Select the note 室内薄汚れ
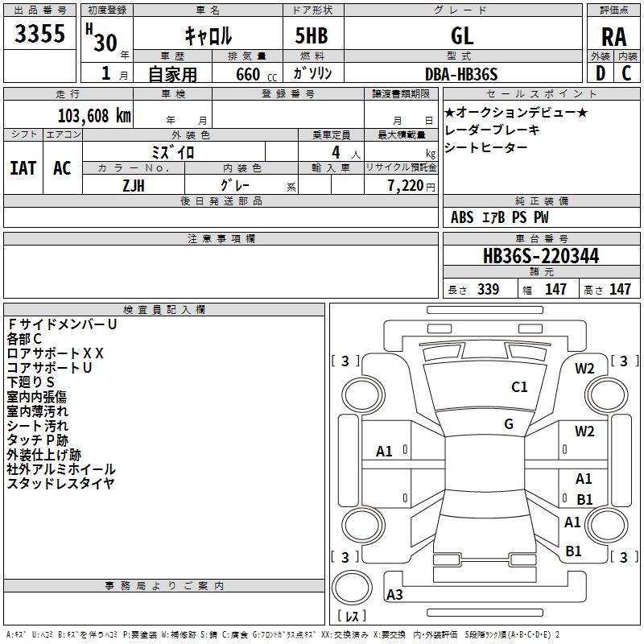Viewport: 644px width, 644px height. pyautogui.click(x=37, y=411)
